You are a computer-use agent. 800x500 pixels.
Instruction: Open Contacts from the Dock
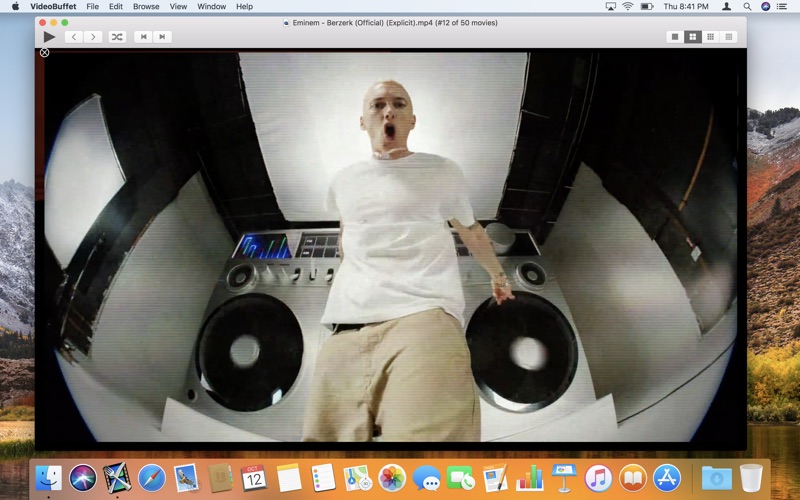[220, 479]
